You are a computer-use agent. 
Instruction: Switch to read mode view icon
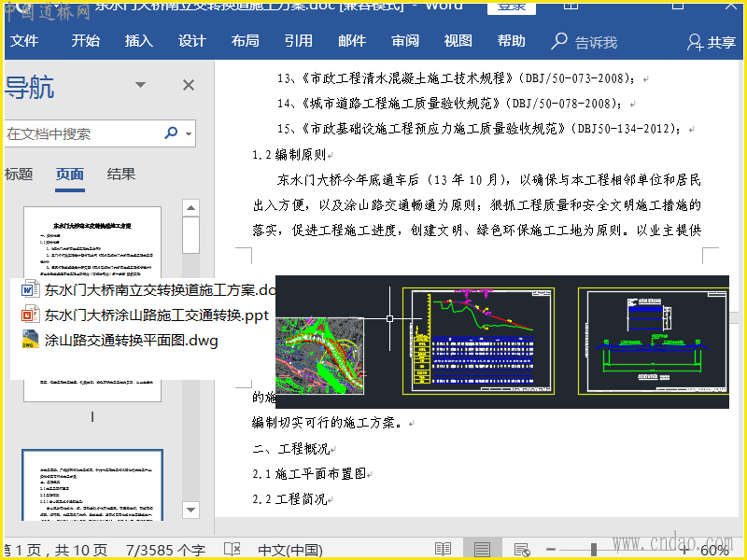(x=443, y=550)
